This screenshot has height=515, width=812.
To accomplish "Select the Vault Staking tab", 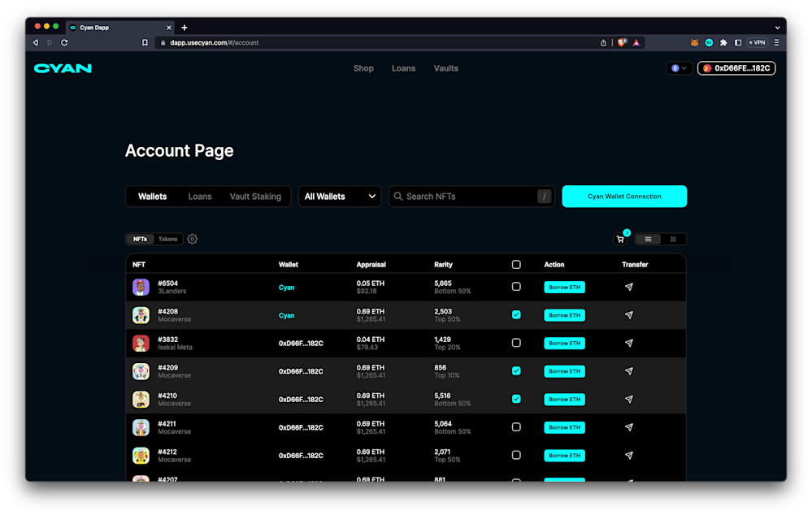I will [x=255, y=197].
